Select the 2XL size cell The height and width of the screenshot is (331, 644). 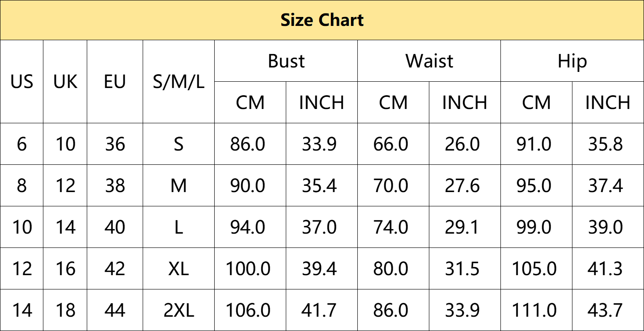(x=178, y=310)
